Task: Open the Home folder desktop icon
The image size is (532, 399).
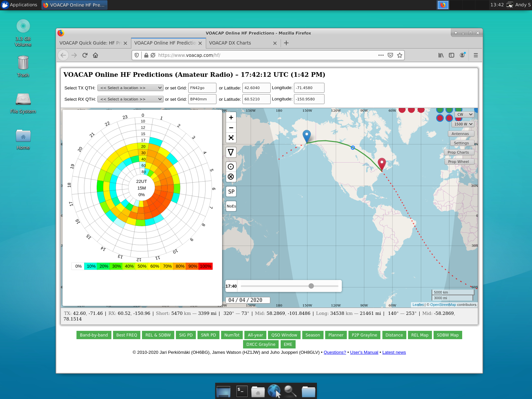Action: pos(23,139)
